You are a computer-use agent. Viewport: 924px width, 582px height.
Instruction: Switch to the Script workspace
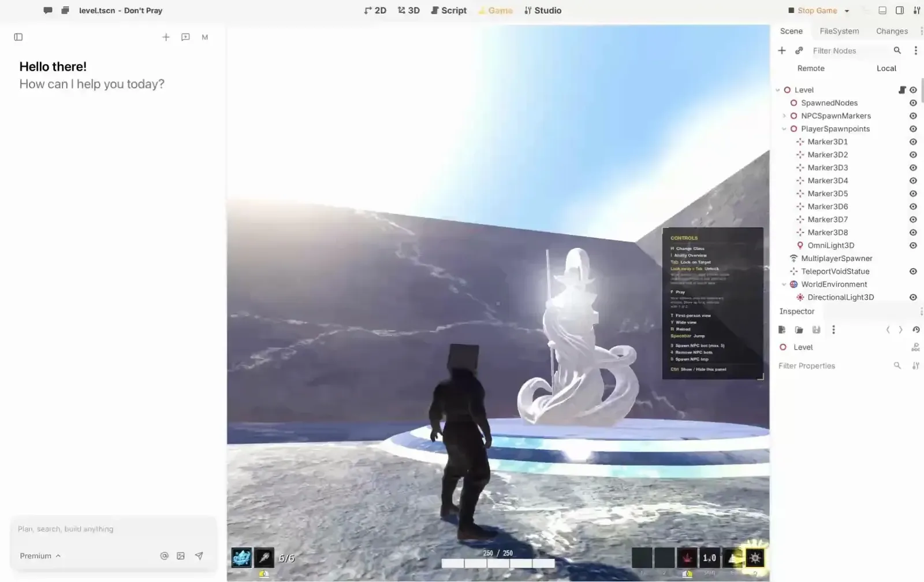[449, 10]
